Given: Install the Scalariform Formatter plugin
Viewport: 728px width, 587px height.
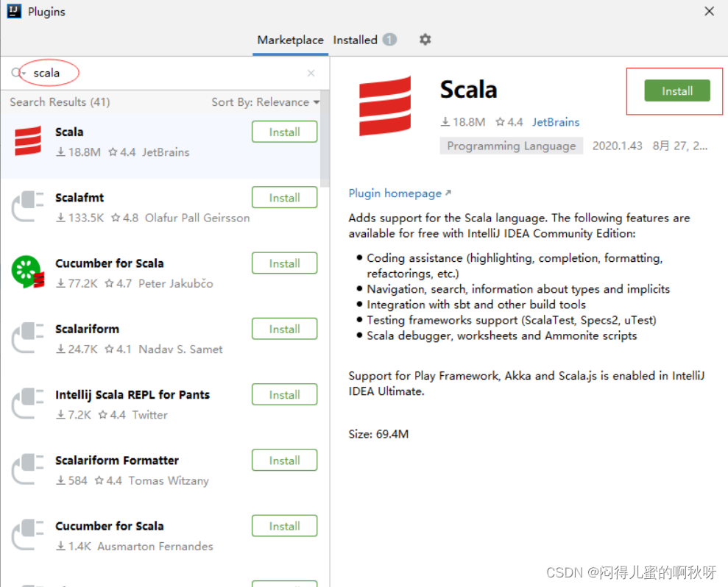Looking at the screenshot, I should [x=285, y=460].
